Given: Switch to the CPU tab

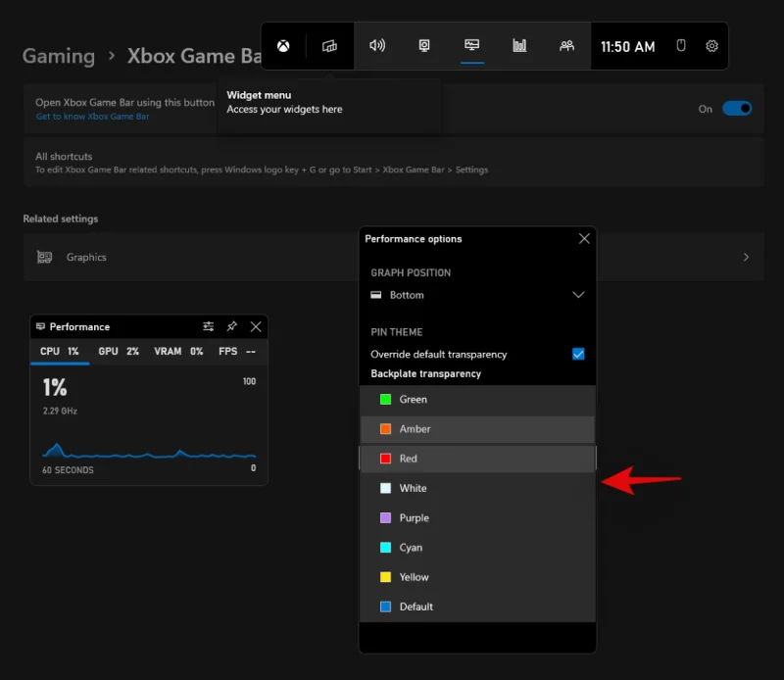Looking at the screenshot, I should pos(60,352).
